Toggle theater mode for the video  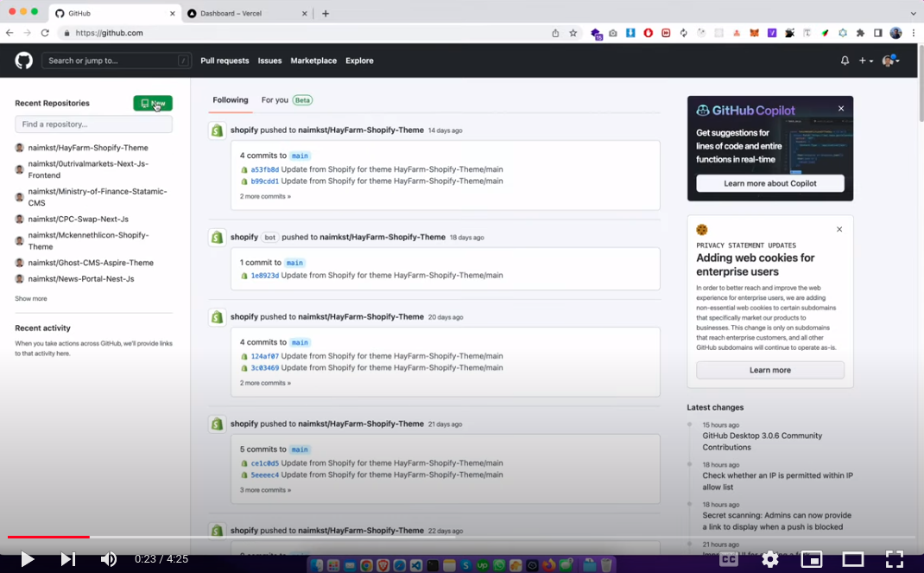(853, 559)
